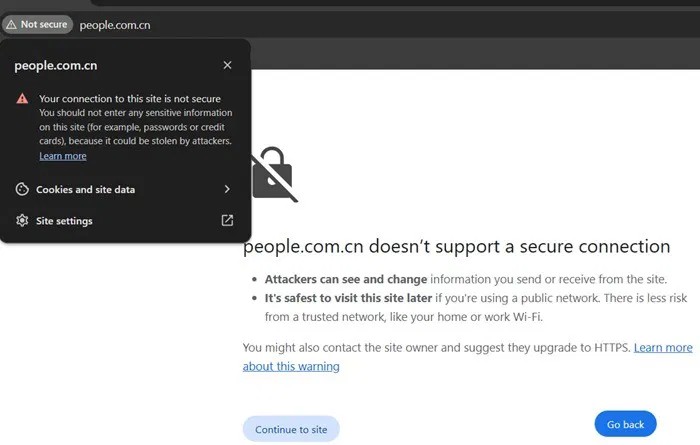Click the people.com.cn URL in address bar
Viewport: 700px width, 445px height.
115,25
